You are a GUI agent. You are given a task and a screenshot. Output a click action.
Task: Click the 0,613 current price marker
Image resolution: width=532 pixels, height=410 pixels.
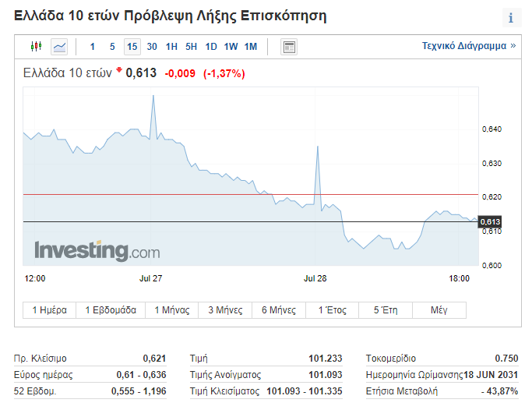tap(489, 222)
